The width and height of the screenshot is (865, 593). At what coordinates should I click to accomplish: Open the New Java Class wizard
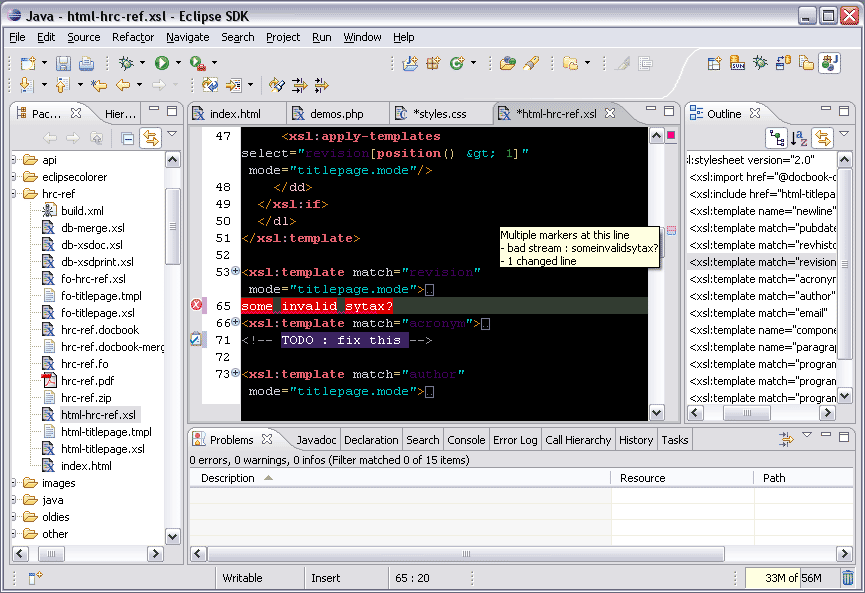[456, 62]
